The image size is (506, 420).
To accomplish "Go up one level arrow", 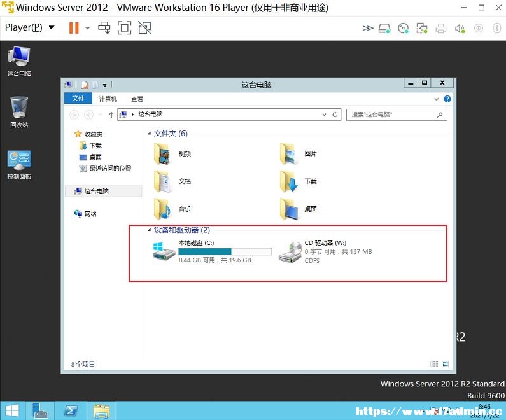I will [111, 115].
